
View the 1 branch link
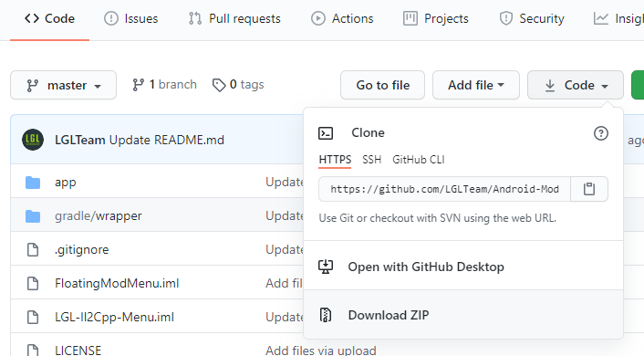164,85
